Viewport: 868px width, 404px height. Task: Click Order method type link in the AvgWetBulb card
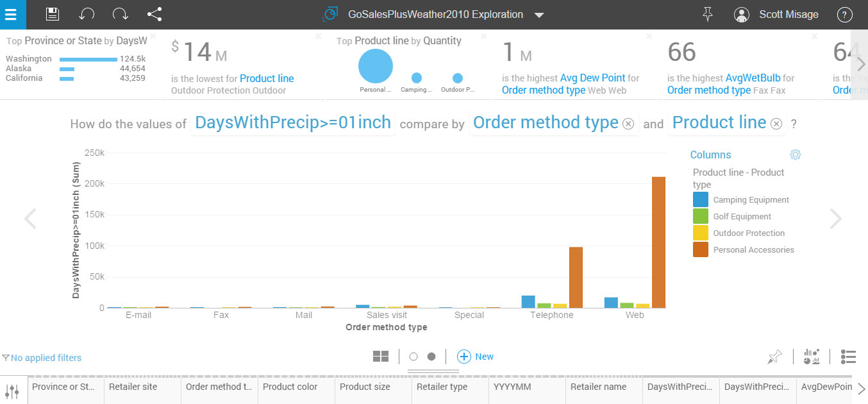pos(709,90)
